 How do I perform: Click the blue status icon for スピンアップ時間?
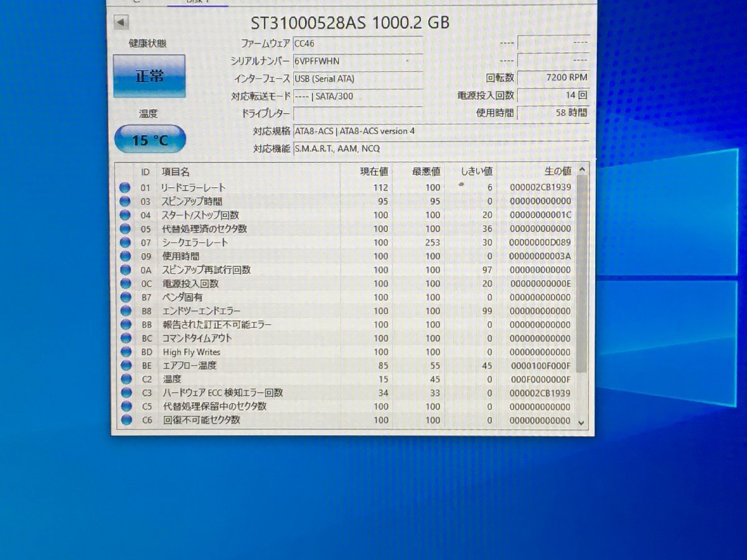pos(125,201)
